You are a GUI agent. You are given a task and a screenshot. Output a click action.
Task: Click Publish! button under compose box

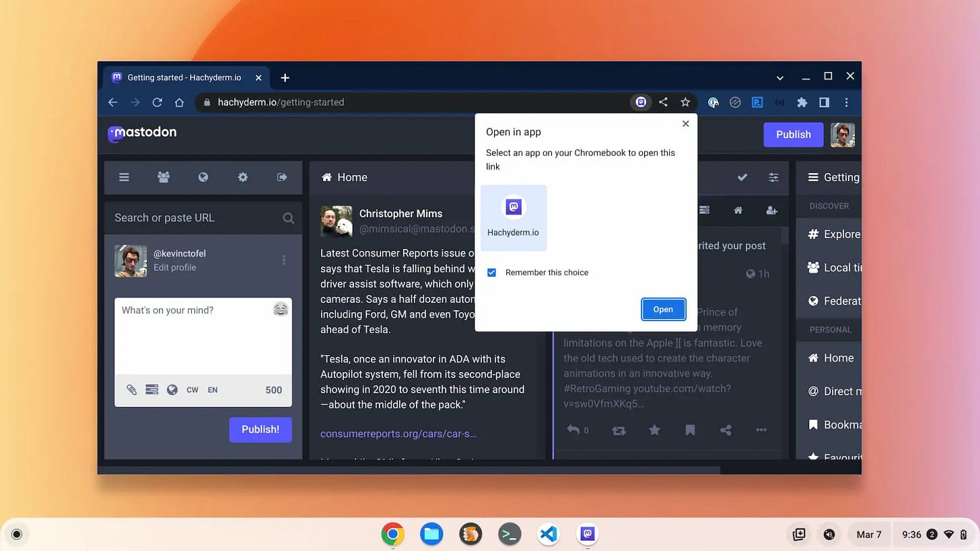pyautogui.click(x=260, y=429)
